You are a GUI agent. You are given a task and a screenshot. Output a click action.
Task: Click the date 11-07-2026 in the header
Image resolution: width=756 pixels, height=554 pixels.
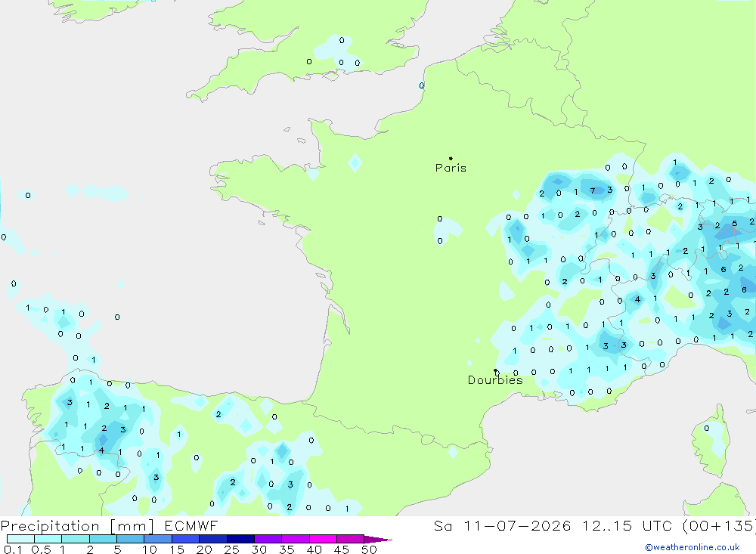517,525
